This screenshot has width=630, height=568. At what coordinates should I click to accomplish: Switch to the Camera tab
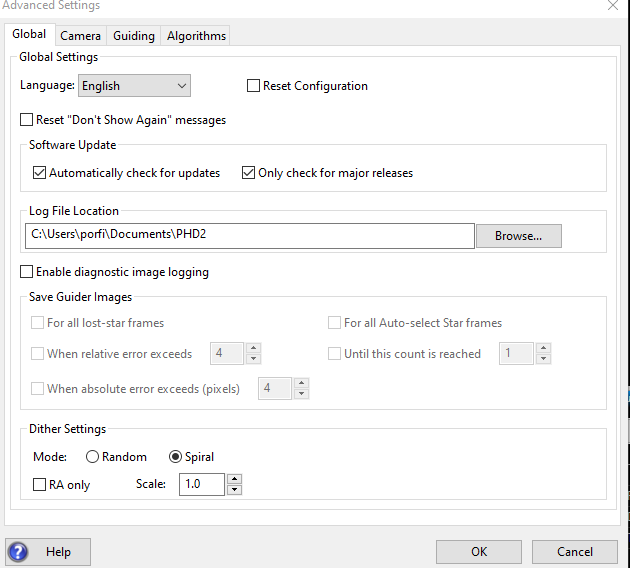point(80,36)
